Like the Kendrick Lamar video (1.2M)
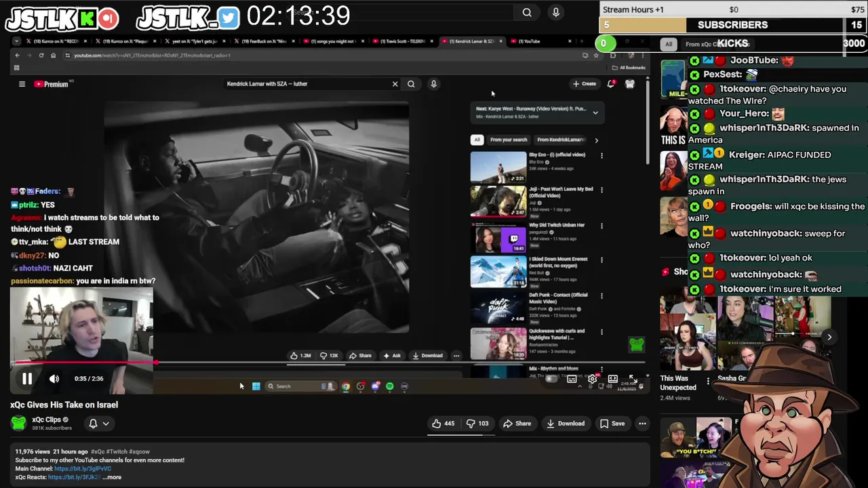This screenshot has width=868, height=488. coord(300,356)
